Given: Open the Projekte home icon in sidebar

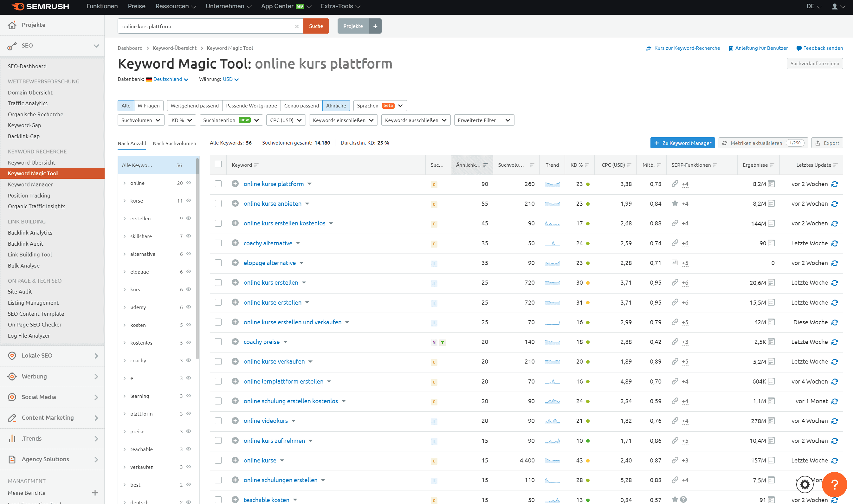Looking at the screenshot, I should (x=12, y=25).
